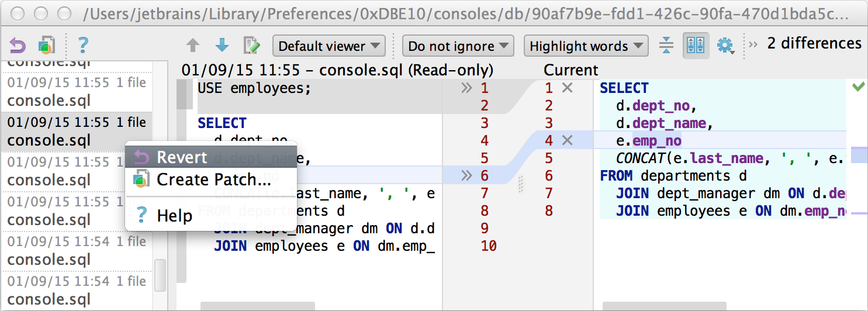This screenshot has height=311, width=868.
Task: Click the left editor horizontal scrollbar
Action: pos(258,306)
